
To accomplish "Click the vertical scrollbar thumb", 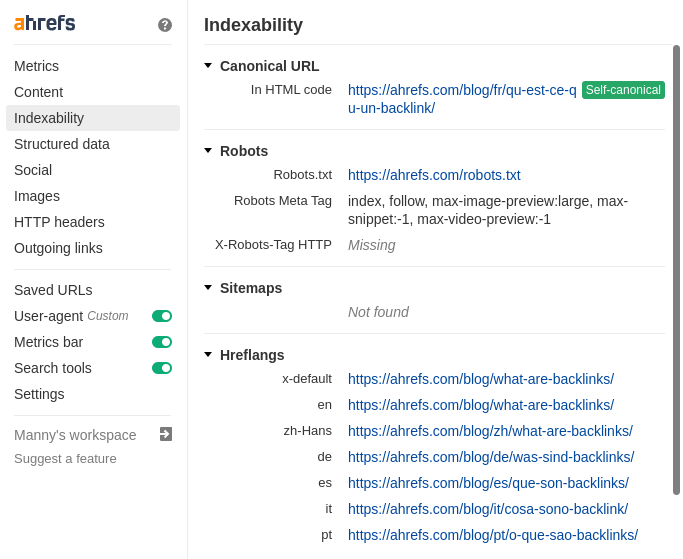I will click(x=676, y=270).
